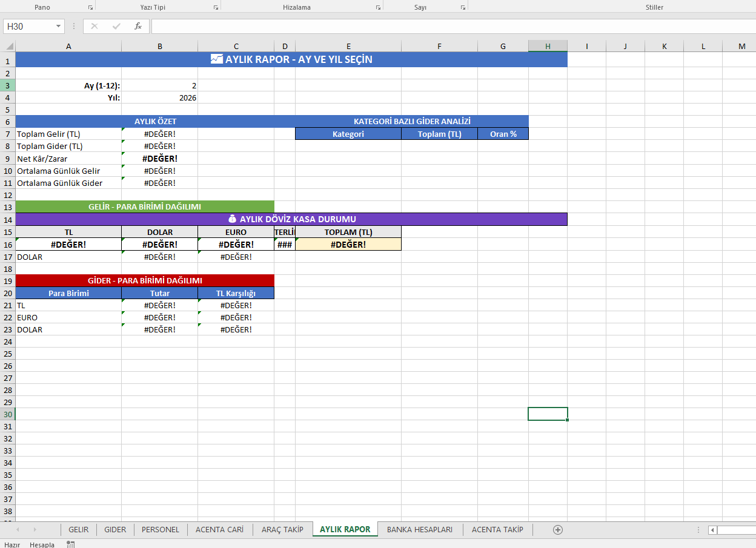
Task: Select column E header
Action: tap(348, 47)
